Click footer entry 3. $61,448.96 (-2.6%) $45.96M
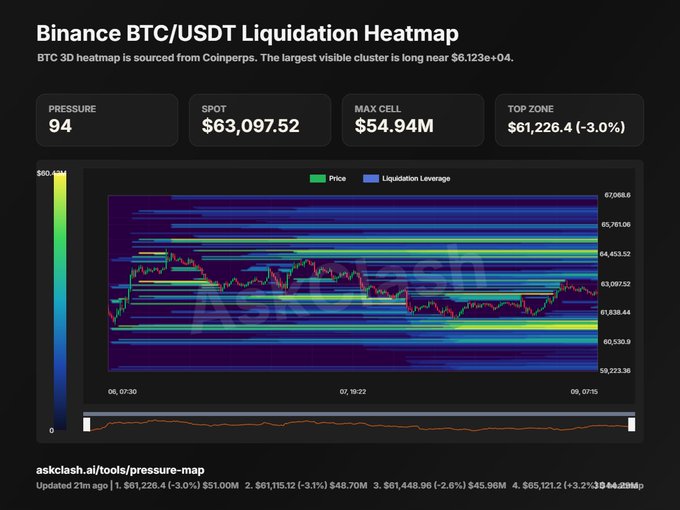 click(440, 486)
